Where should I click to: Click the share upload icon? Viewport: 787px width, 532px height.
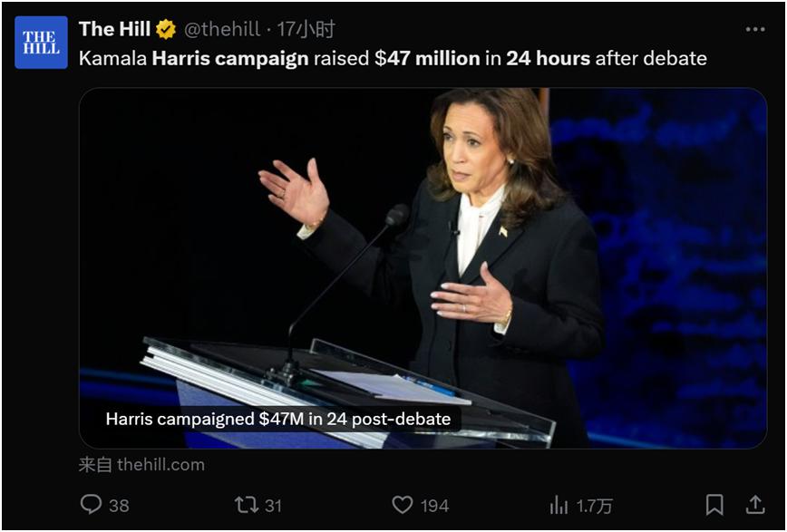pyautogui.click(x=754, y=505)
